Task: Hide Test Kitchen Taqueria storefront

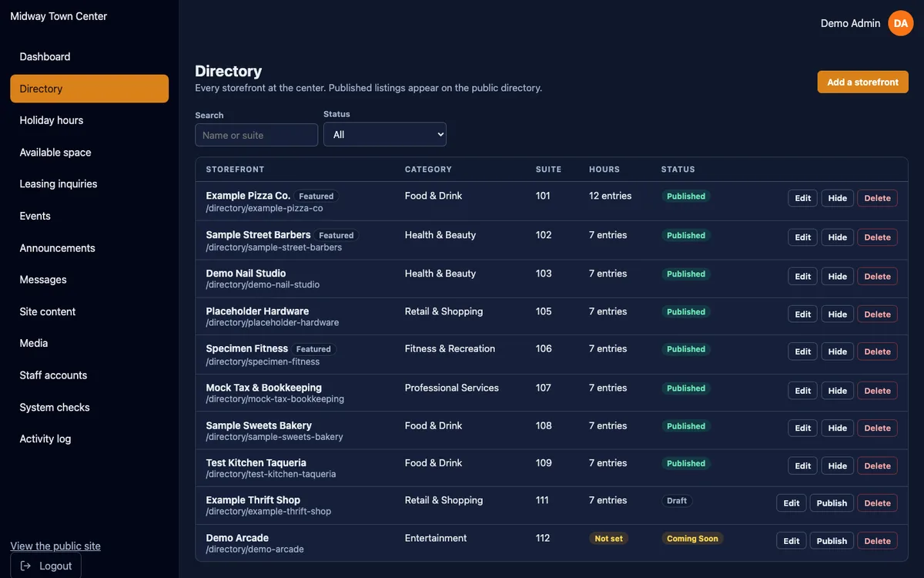Action: [838, 465]
